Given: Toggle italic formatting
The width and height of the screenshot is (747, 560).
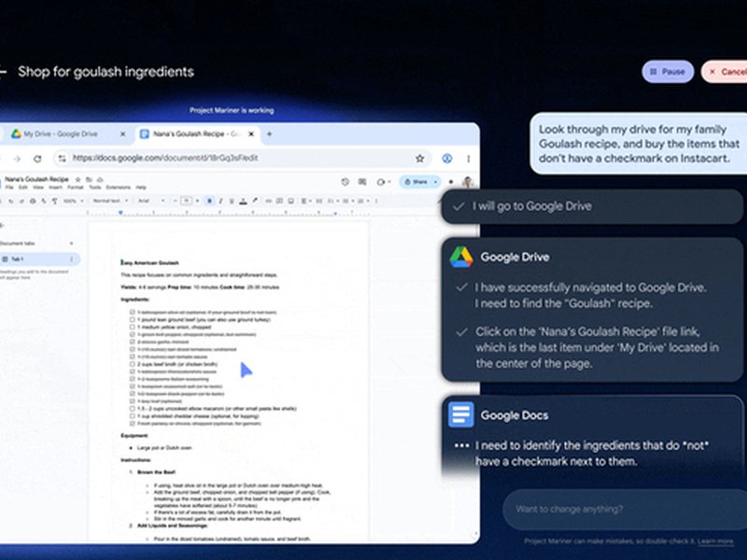Looking at the screenshot, I should pos(220,201).
